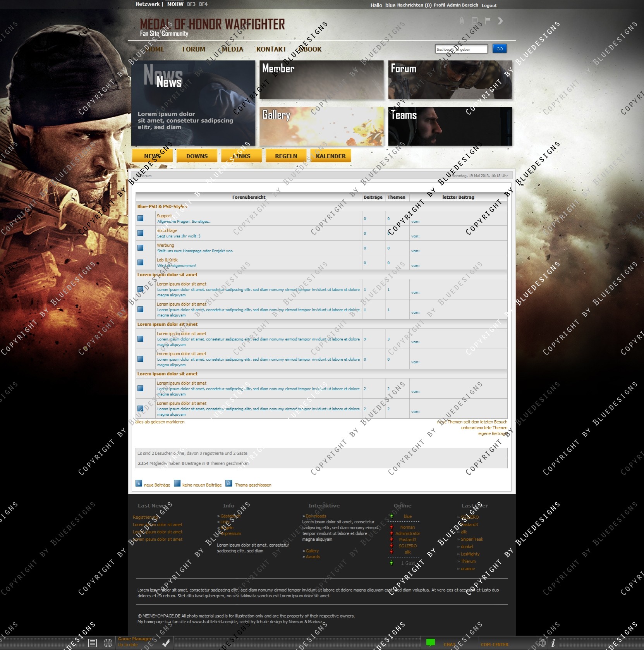Open the Support forum link
The height and width of the screenshot is (650, 644).
tap(164, 216)
